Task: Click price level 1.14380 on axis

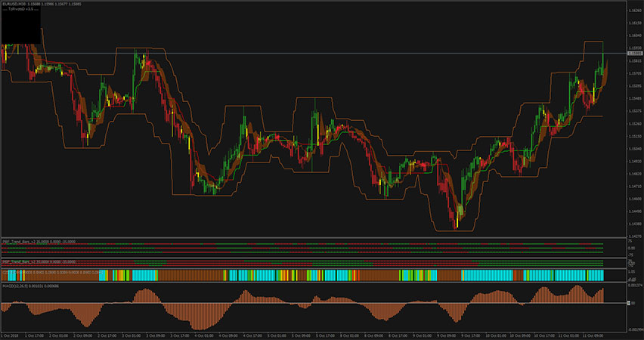Action: click(x=636, y=224)
